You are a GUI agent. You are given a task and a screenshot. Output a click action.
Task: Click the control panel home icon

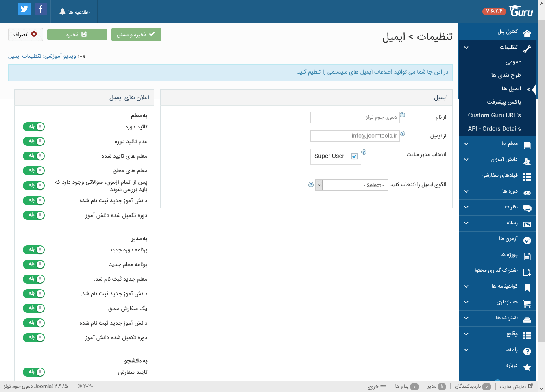coord(527,33)
